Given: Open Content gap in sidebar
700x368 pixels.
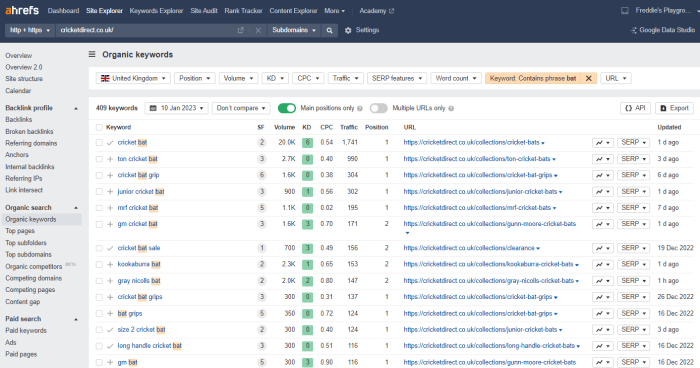Looking at the screenshot, I should pos(22,302).
